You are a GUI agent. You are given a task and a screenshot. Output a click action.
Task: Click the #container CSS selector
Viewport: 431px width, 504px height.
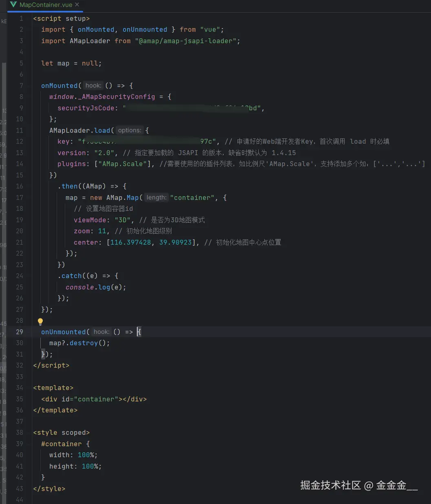[x=62, y=444]
